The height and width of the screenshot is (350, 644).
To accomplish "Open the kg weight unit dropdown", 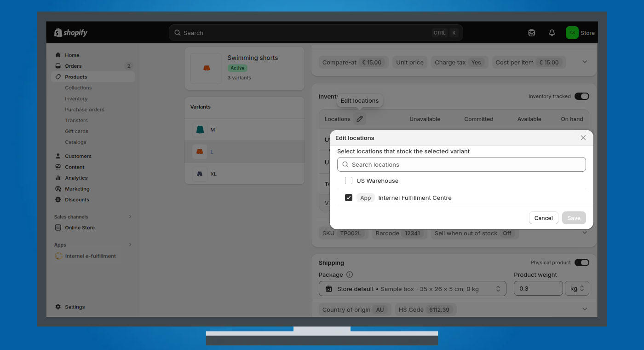I will (x=577, y=289).
